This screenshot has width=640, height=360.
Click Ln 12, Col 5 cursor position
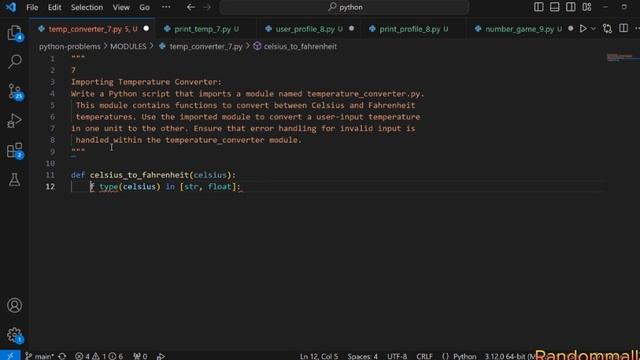pos(319,356)
